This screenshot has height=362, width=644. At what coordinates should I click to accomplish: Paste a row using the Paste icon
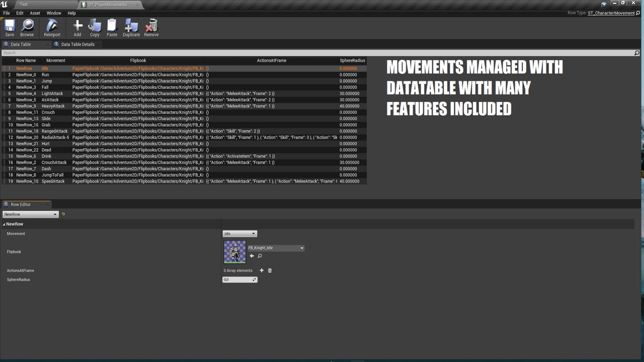tap(112, 28)
